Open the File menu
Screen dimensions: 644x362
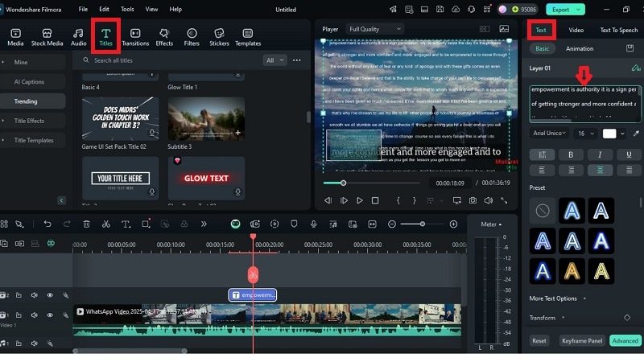[83, 9]
